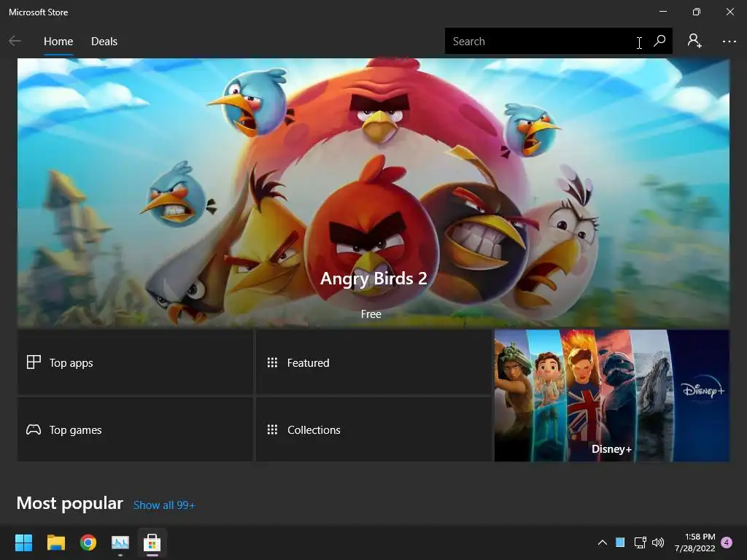
Task: Open the clock showing 1:58 PM
Action: pos(694,542)
